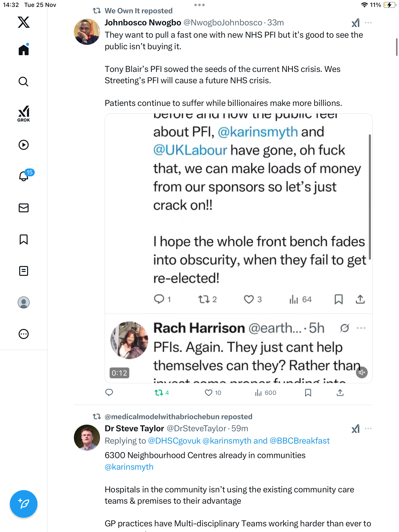399x532 pixels.
Task: Like Johnbosco Nwogbo's post
Action: pos(209,393)
